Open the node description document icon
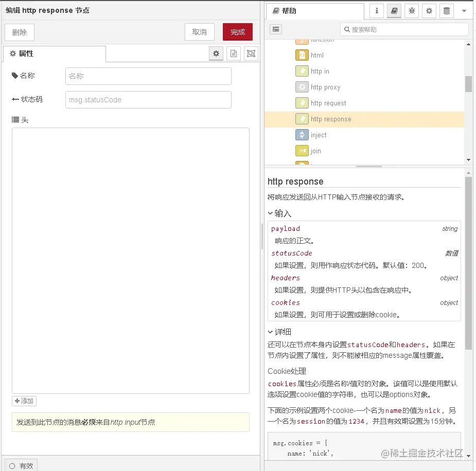476x471 pixels. (234, 53)
